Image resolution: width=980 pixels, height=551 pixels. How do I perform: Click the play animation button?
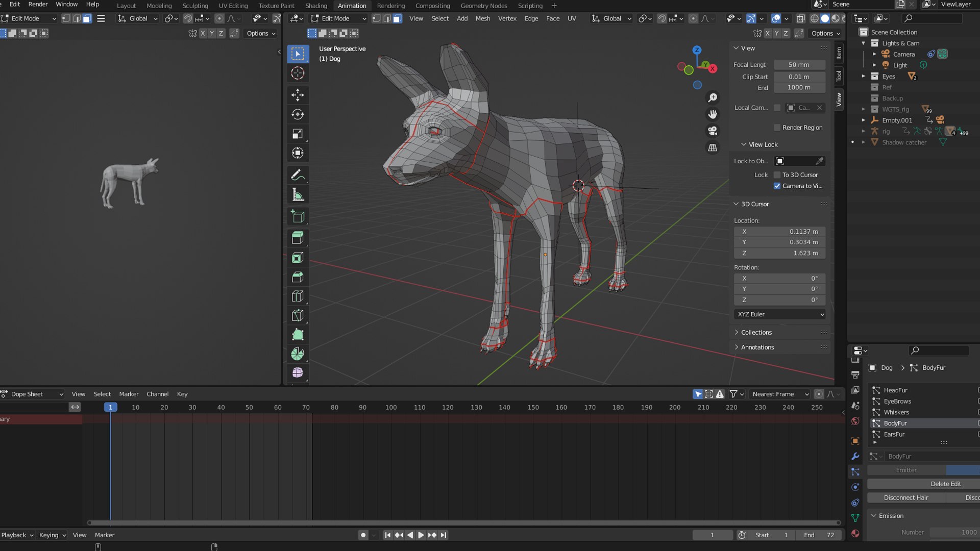click(421, 535)
